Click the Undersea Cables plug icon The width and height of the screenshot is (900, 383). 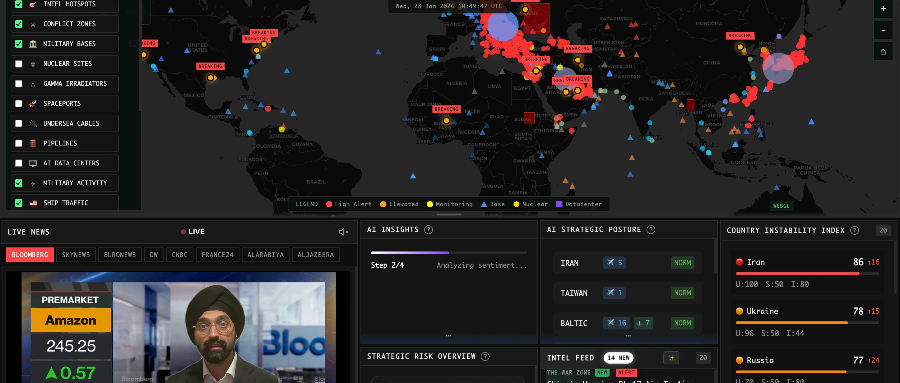pyautogui.click(x=33, y=123)
